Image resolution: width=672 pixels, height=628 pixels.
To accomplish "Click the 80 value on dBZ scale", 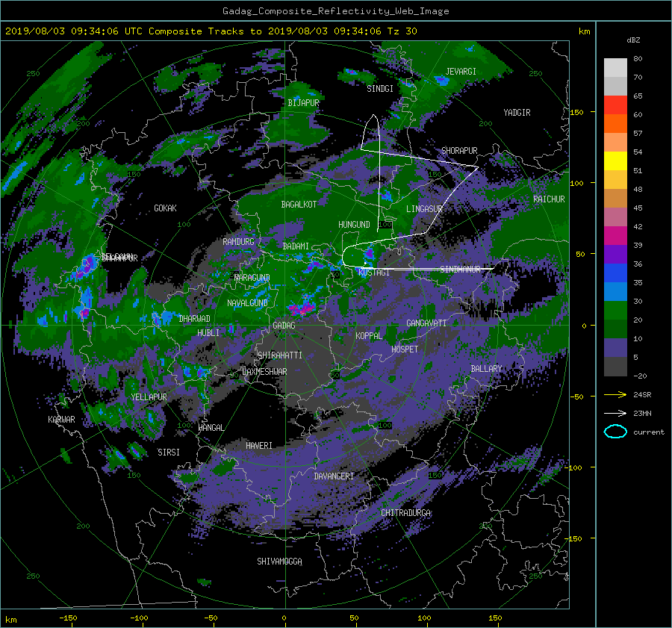I will [638, 59].
